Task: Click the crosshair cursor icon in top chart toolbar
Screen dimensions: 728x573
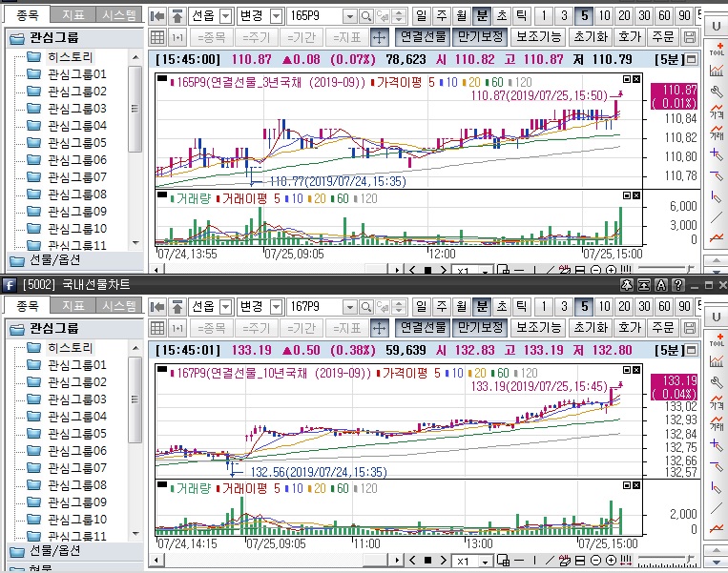Action: click(x=378, y=37)
